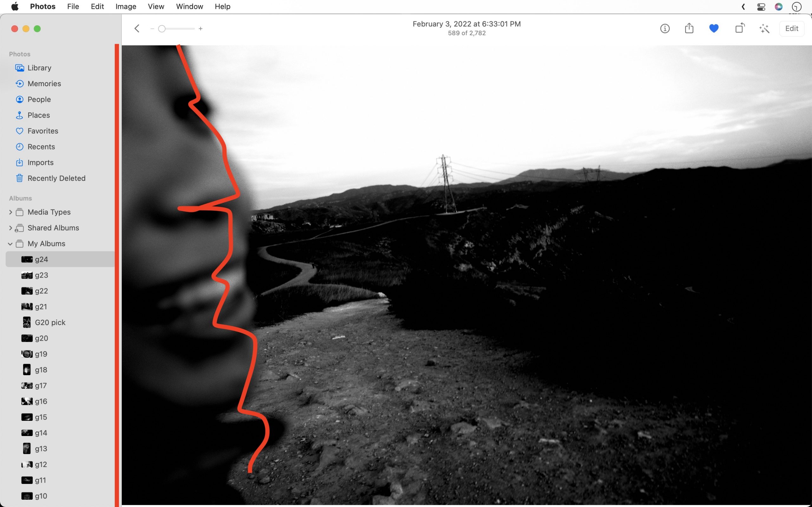The height and width of the screenshot is (507, 812).
Task: Collapse the My Albums group
Action: point(10,243)
